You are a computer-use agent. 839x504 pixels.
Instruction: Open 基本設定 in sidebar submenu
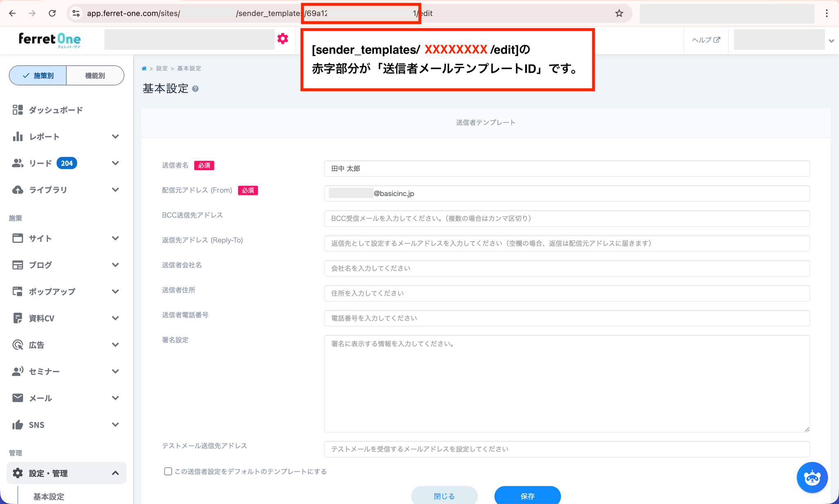tap(49, 496)
